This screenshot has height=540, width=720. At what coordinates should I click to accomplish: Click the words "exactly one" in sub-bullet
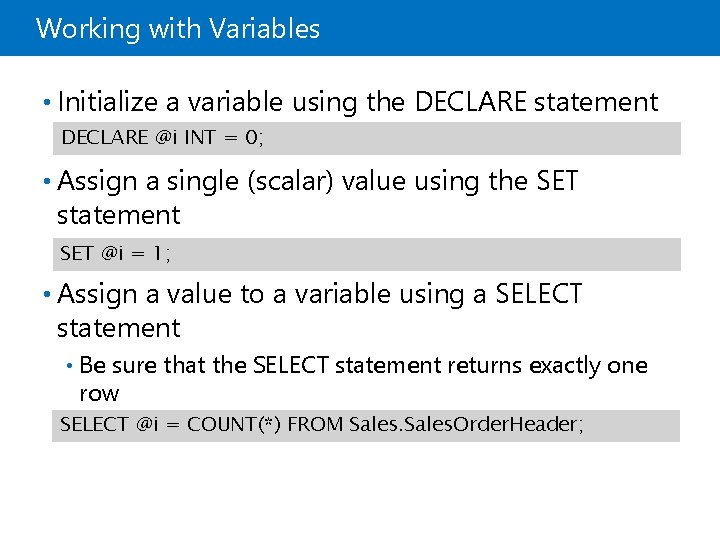(589, 366)
